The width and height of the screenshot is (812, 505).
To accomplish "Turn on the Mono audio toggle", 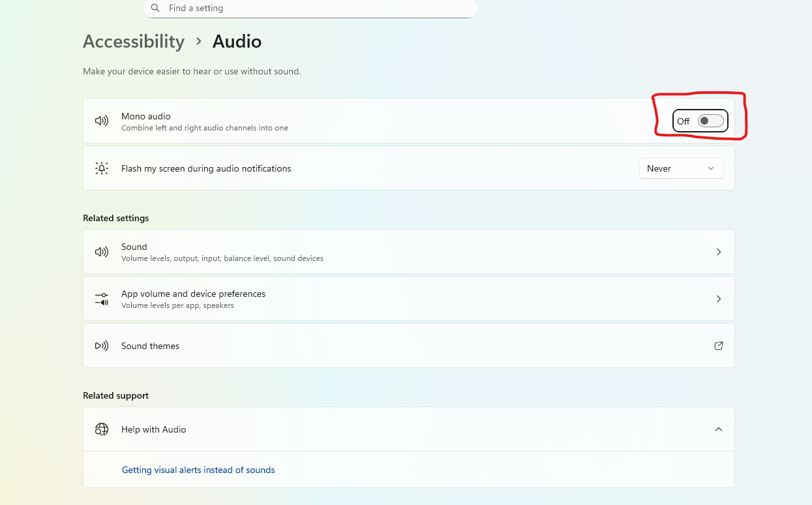I will [x=710, y=121].
